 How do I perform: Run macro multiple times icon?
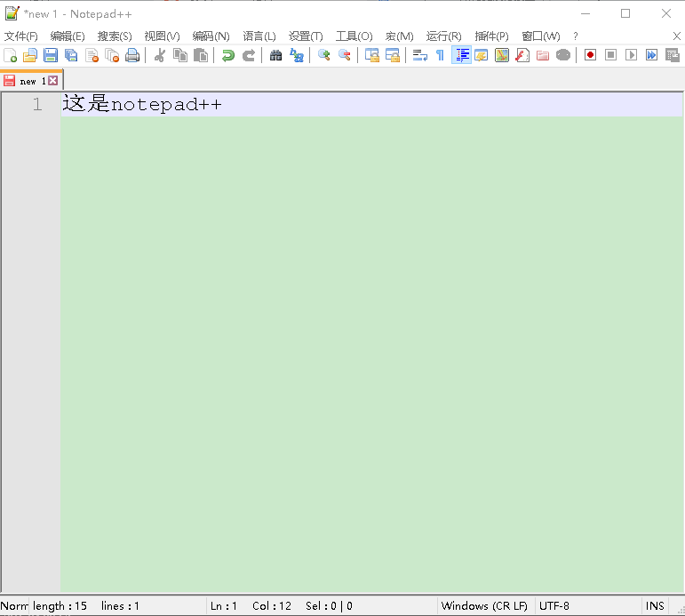coord(651,55)
